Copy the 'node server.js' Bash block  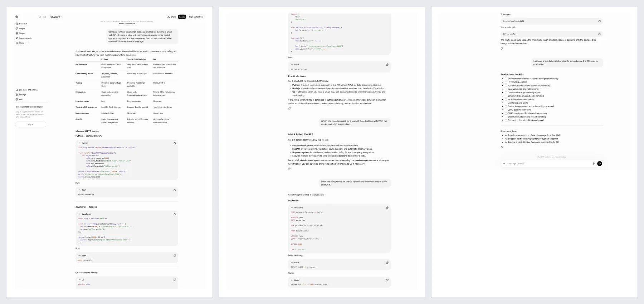(x=175, y=256)
